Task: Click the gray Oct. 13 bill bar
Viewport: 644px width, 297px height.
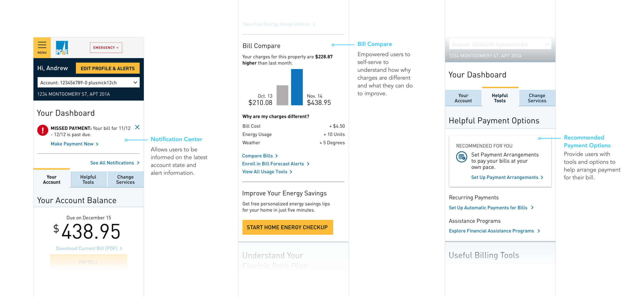Action: pos(282,95)
